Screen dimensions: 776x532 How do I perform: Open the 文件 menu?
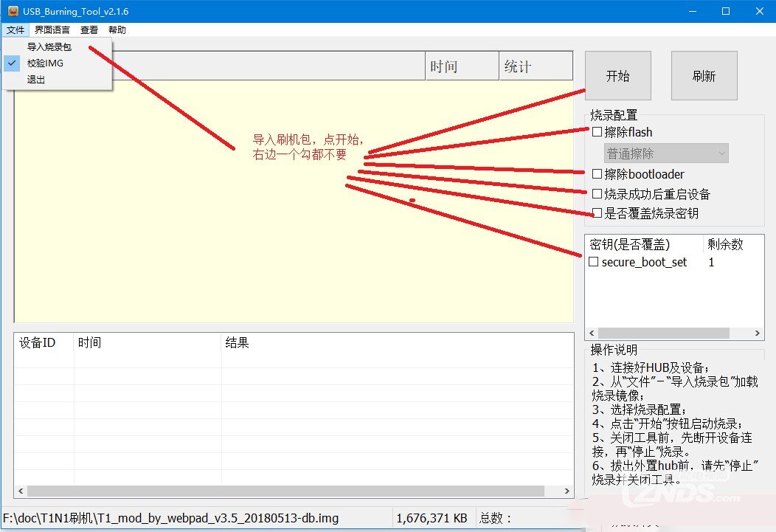point(15,30)
